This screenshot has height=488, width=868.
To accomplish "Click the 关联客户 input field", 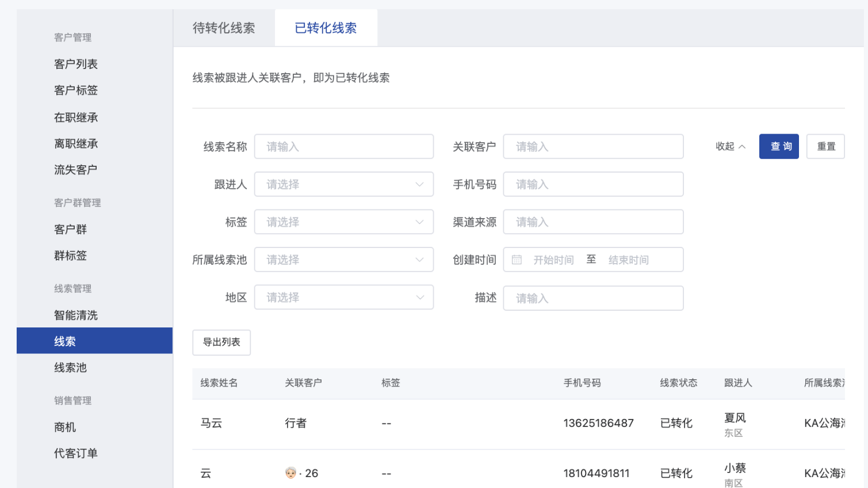I will [x=593, y=147].
